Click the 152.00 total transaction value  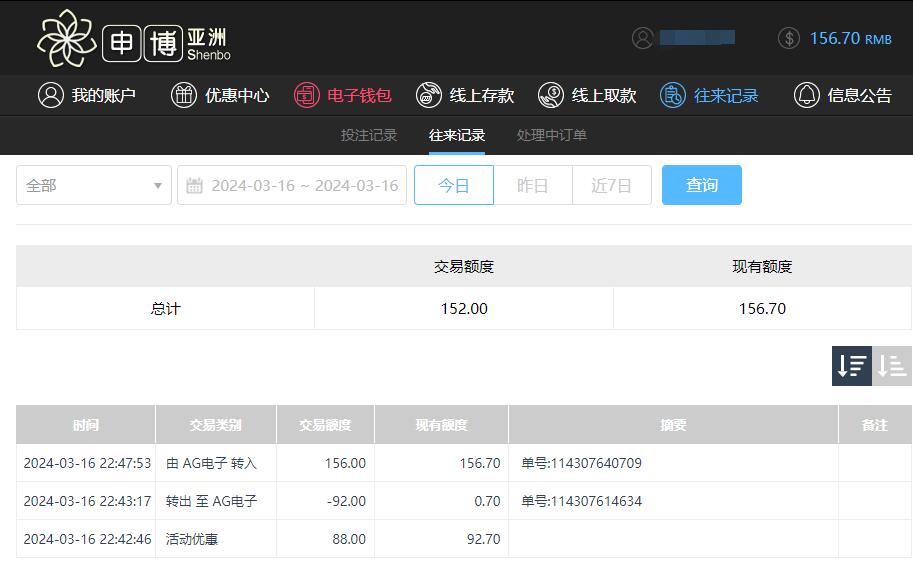click(x=464, y=308)
